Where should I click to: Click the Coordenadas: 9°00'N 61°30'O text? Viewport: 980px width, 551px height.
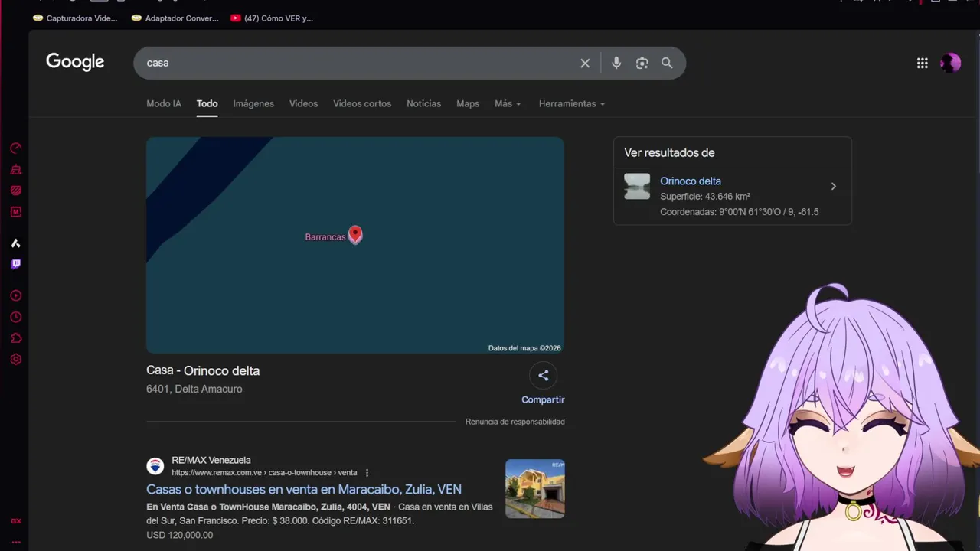[740, 212]
